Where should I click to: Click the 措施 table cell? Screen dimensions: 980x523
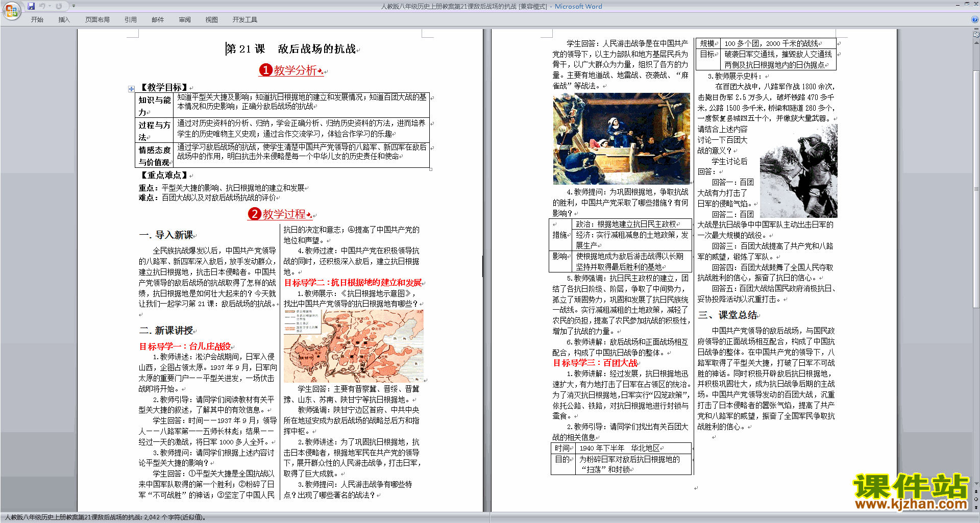coord(561,235)
